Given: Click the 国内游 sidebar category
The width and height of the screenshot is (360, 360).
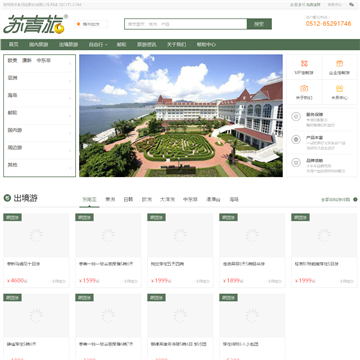Looking at the screenshot, I should 15,130.
